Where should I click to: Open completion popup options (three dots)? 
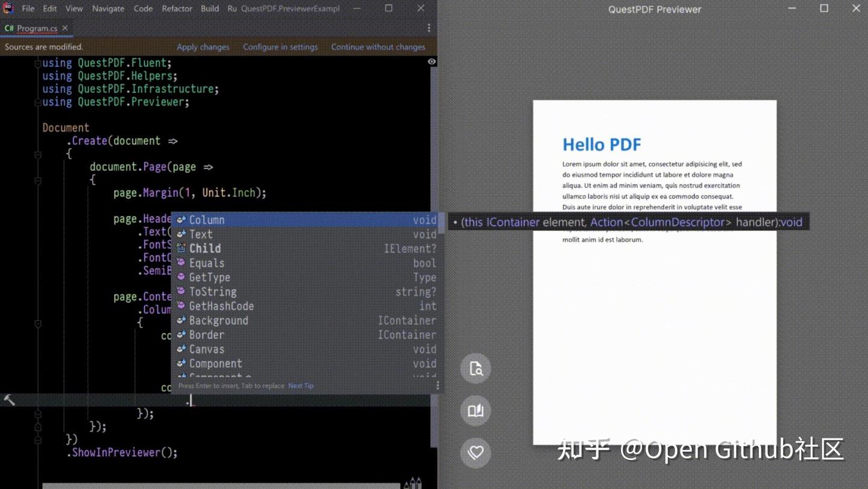pos(438,386)
